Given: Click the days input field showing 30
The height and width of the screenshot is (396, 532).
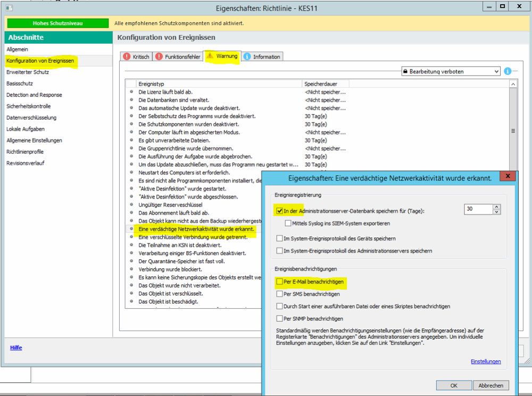Looking at the screenshot, I should coord(478,209).
